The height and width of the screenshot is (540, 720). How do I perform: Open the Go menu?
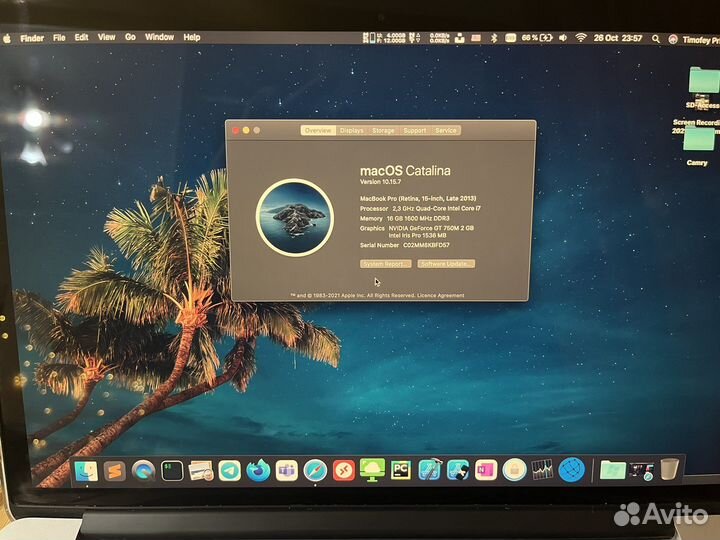pos(130,37)
